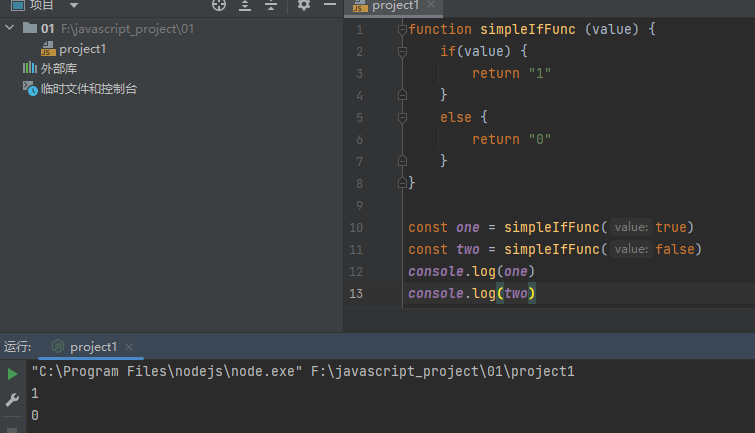Fold the if block at line 2
Screen dimensions: 755x433
click(403, 52)
